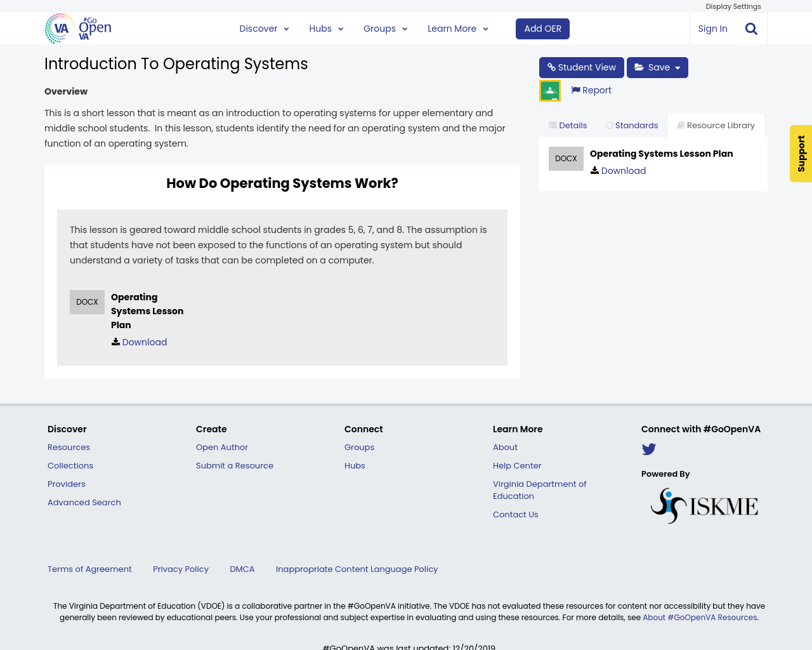
Task: Click the Twitter bird icon
Action: point(648,449)
